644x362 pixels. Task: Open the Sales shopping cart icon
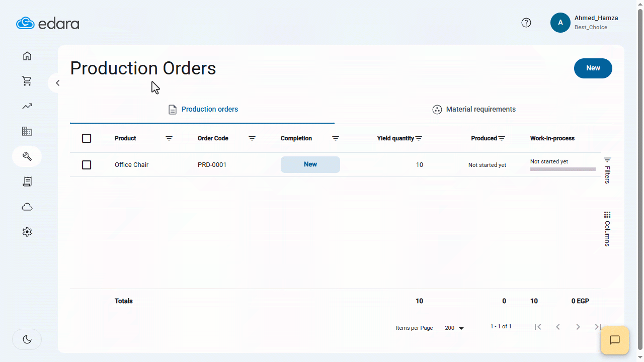click(27, 81)
